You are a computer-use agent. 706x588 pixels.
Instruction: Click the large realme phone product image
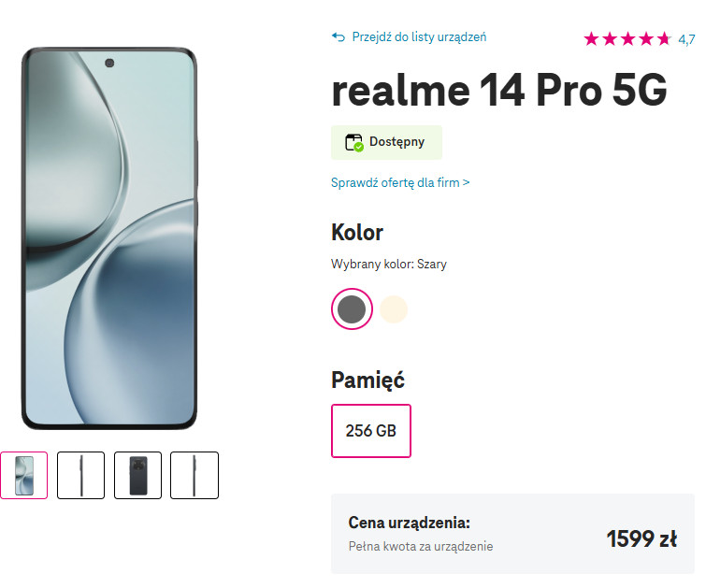click(109, 237)
